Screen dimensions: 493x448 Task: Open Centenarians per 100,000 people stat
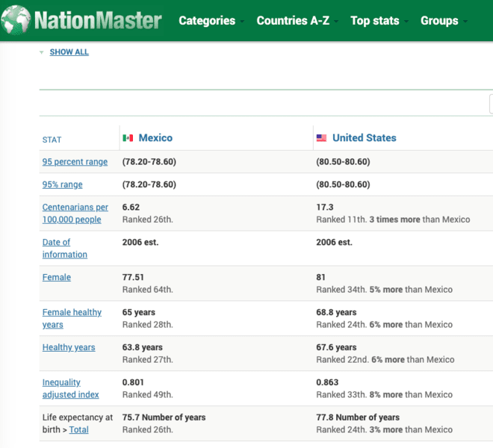[75, 213]
